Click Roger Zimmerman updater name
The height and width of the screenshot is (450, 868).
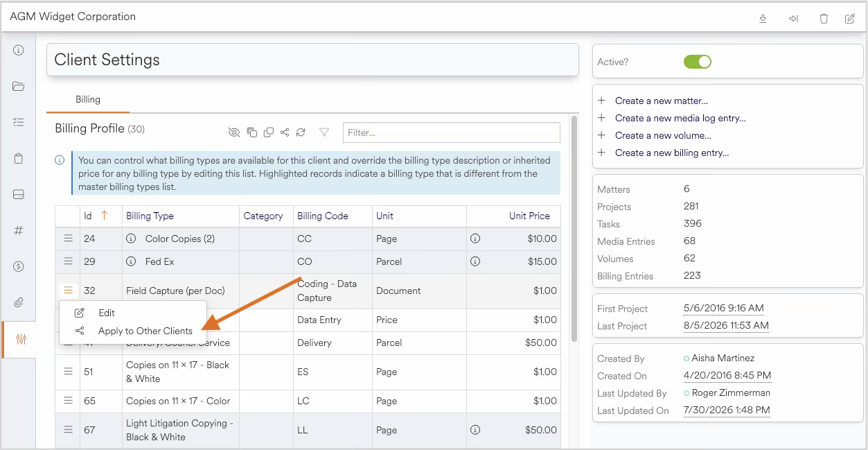(731, 392)
